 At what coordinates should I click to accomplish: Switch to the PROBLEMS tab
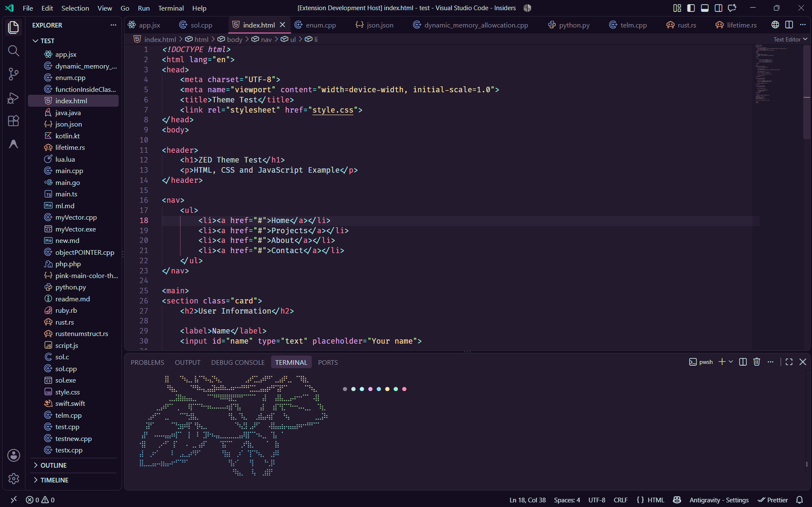[x=147, y=362]
